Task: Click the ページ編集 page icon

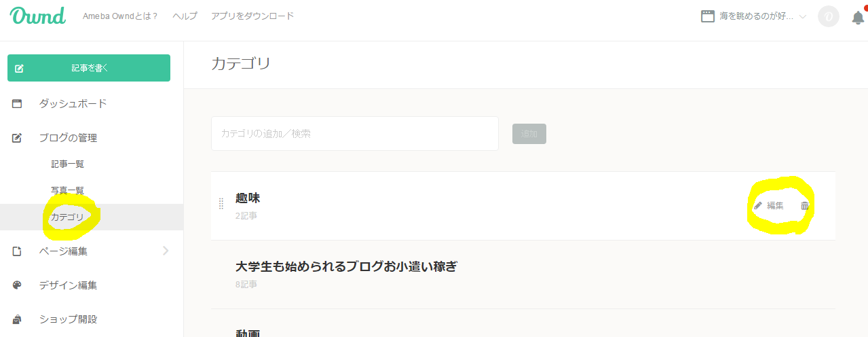Action: 17,251
